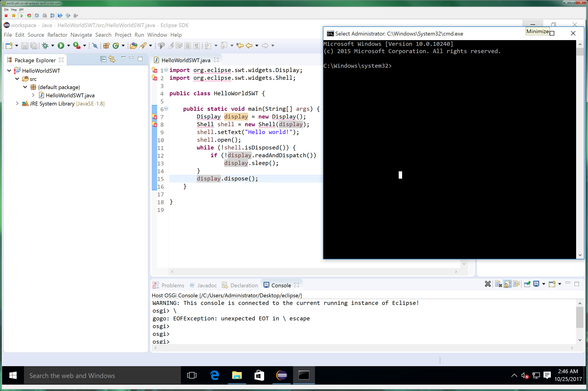Switch to the Declaration tab

(x=240, y=285)
